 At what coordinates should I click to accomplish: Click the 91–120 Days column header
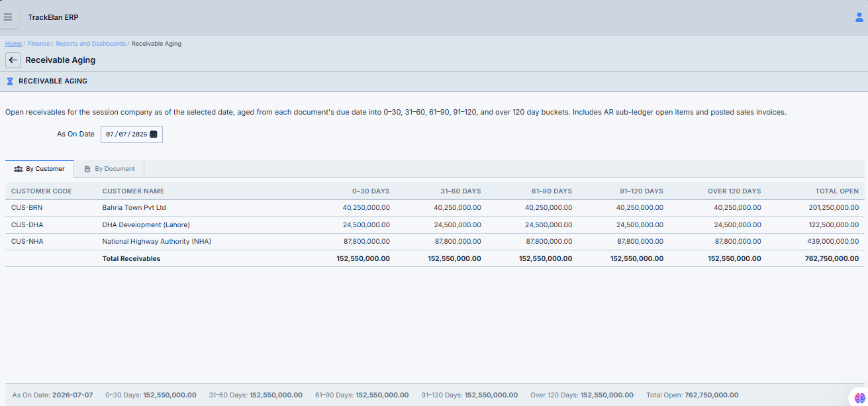(642, 191)
